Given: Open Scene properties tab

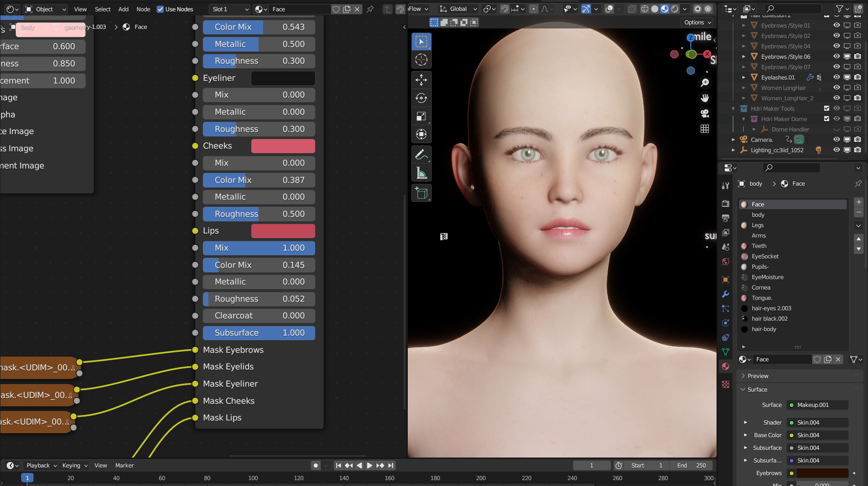Looking at the screenshot, I should (726, 247).
